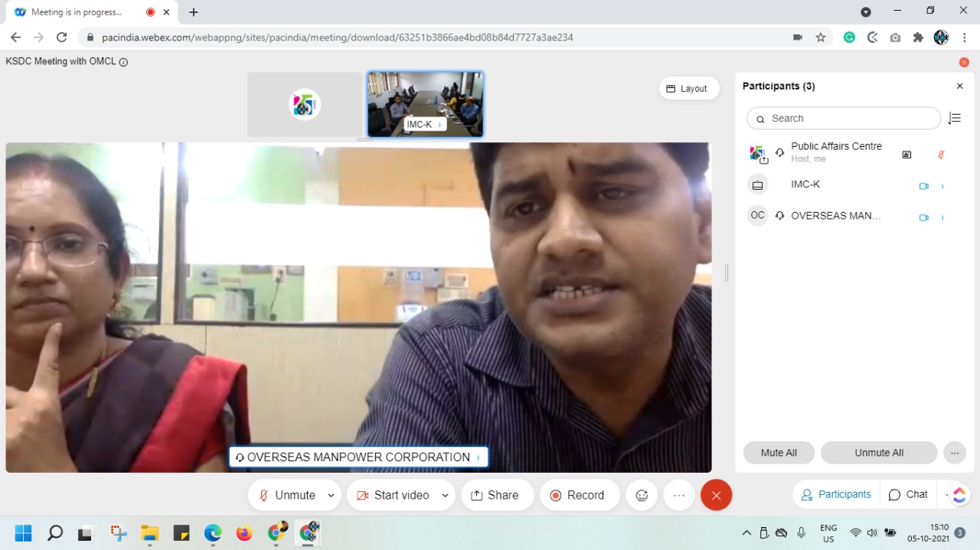This screenshot has width=980, height=550.
Task: Open Firefox from taskbar
Action: coord(244,533)
